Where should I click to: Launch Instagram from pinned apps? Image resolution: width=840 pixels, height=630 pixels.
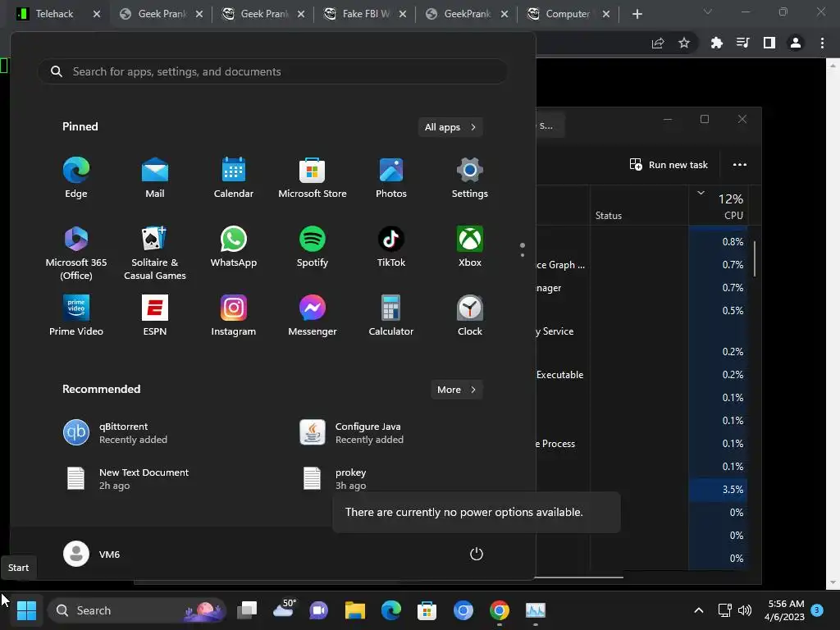point(234,316)
